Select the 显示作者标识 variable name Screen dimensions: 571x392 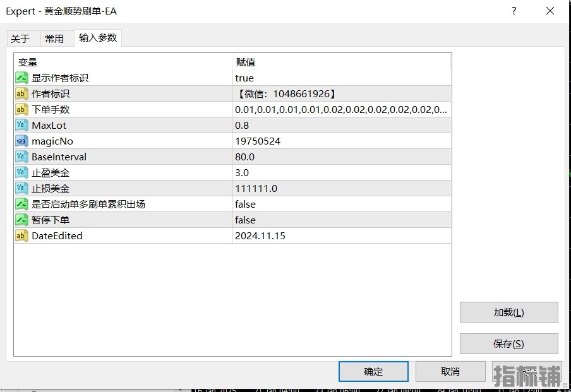(60, 78)
